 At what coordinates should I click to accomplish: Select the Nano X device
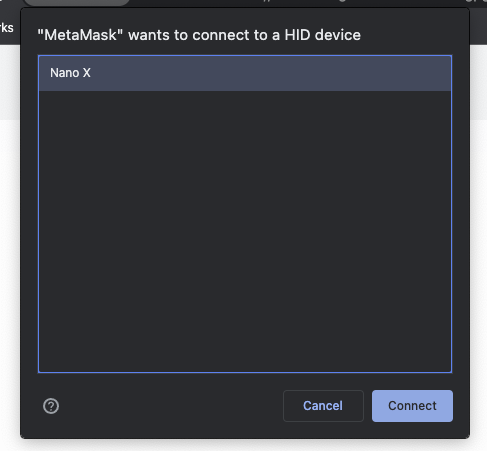pyautogui.click(x=245, y=73)
